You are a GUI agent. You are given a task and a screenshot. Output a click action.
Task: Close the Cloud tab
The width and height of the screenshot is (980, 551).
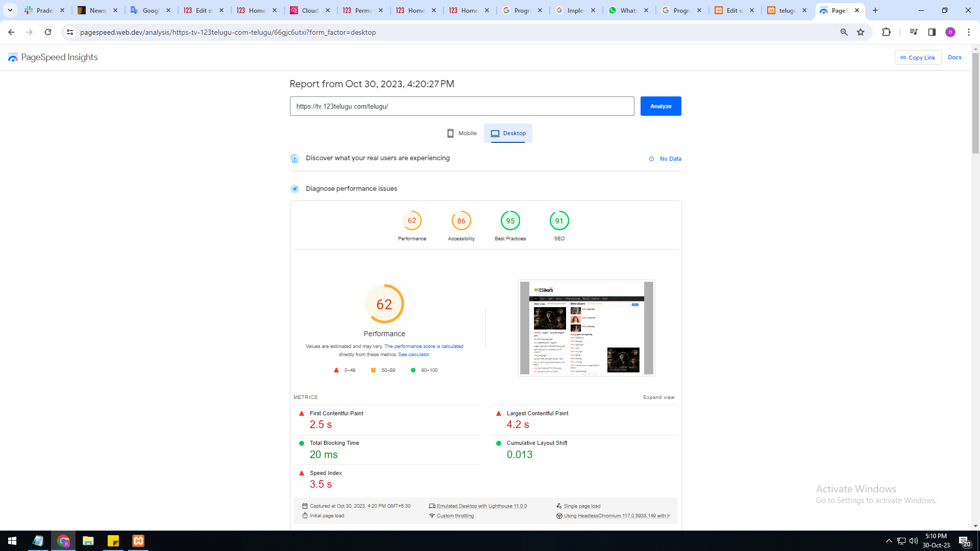click(x=328, y=10)
